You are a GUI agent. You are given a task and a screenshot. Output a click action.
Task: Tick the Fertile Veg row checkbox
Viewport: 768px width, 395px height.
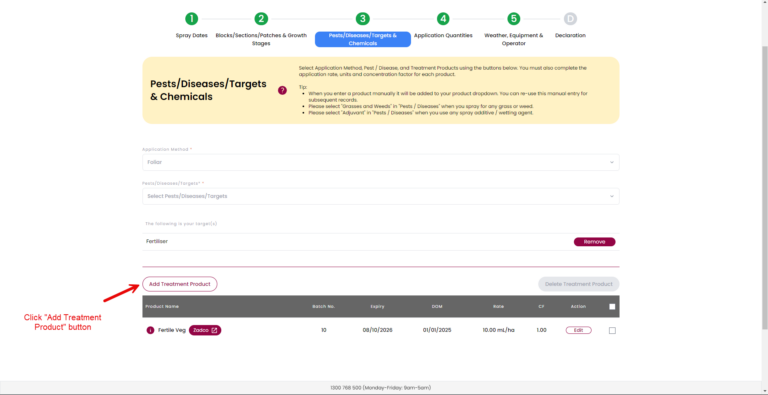pos(612,331)
